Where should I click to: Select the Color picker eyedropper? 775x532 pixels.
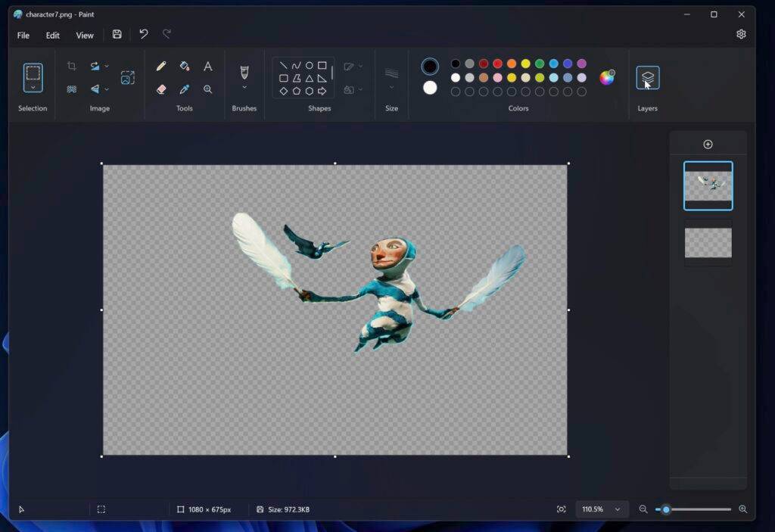pyautogui.click(x=185, y=89)
